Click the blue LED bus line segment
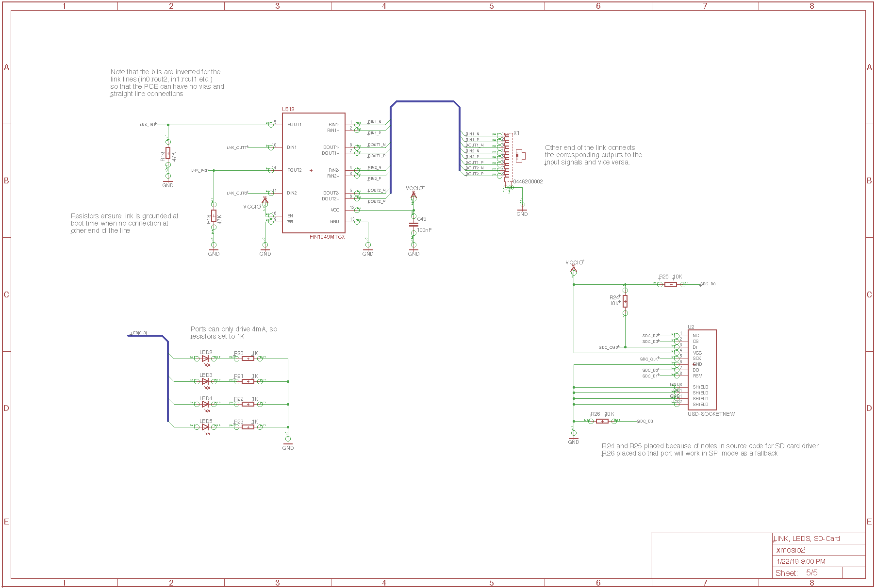This screenshot has width=876, height=588. [168, 381]
